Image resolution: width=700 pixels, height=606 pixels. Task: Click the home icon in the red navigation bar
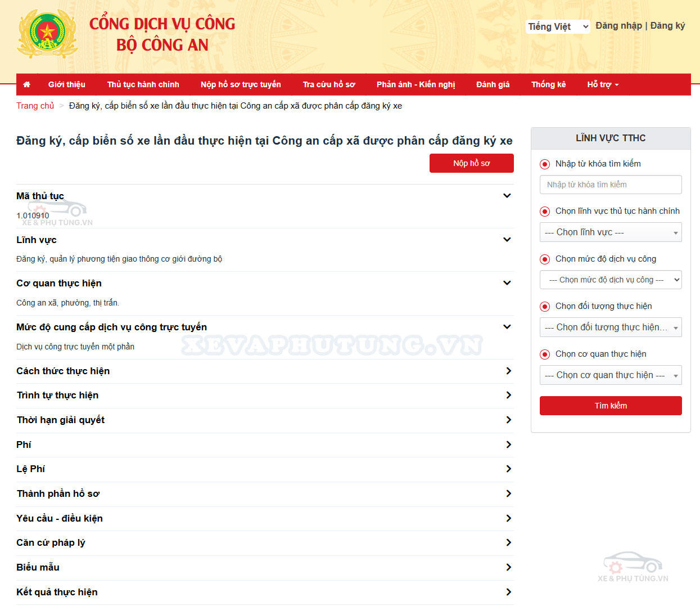[26, 84]
